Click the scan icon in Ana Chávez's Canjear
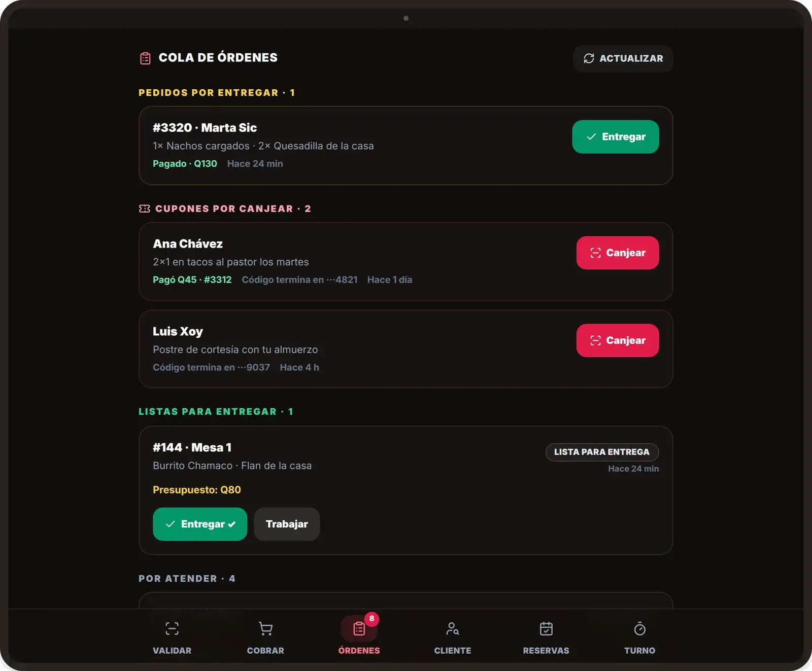Image resolution: width=812 pixels, height=671 pixels. (x=595, y=253)
